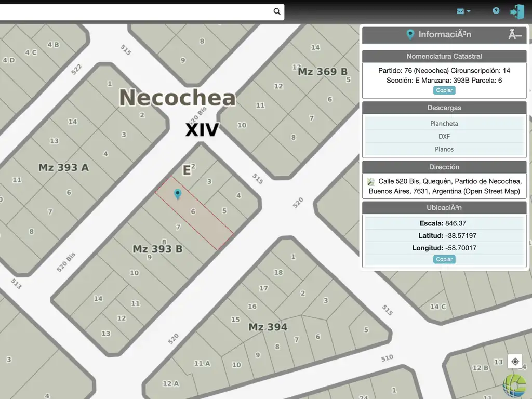Center map with the locate-me target icon
The width and height of the screenshot is (532, 399).
515,362
